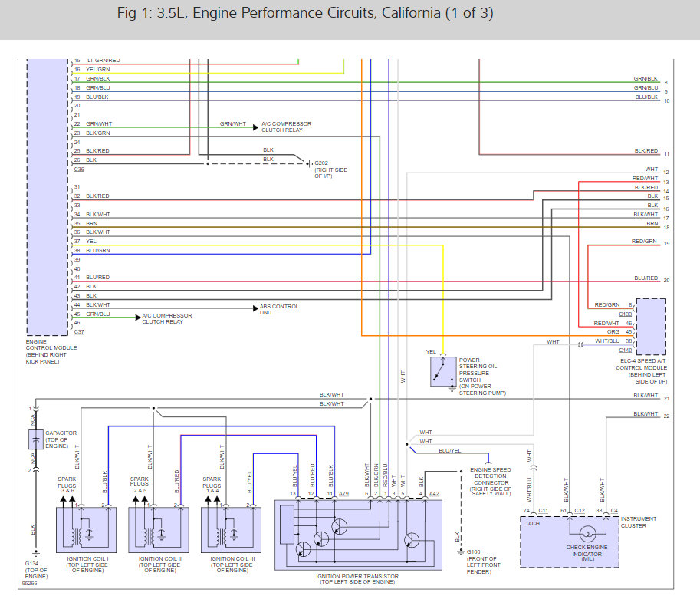
Task: Click the Engine Control Module block
Action: pyautogui.click(x=48, y=197)
